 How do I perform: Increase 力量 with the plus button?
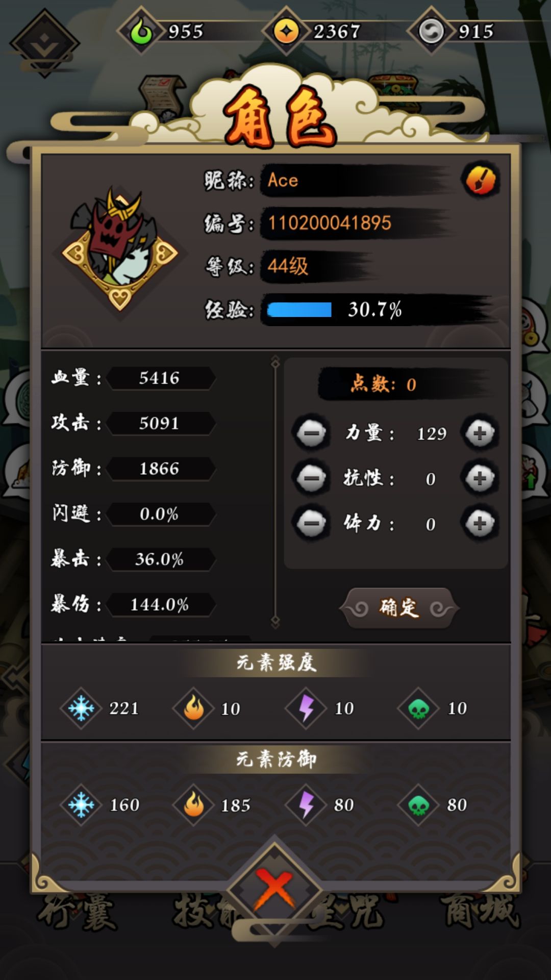[x=480, y=433]
